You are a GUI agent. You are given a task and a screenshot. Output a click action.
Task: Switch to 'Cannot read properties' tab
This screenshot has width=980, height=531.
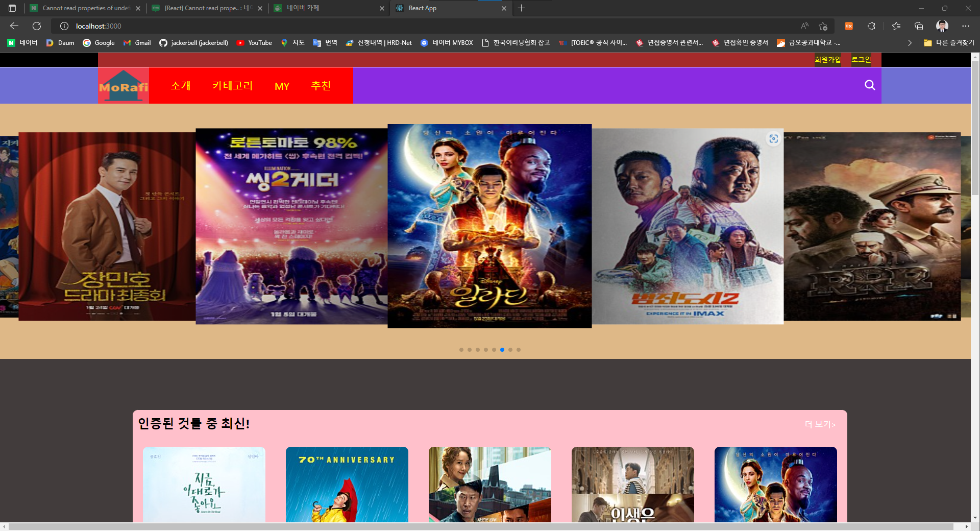point(85,8)
